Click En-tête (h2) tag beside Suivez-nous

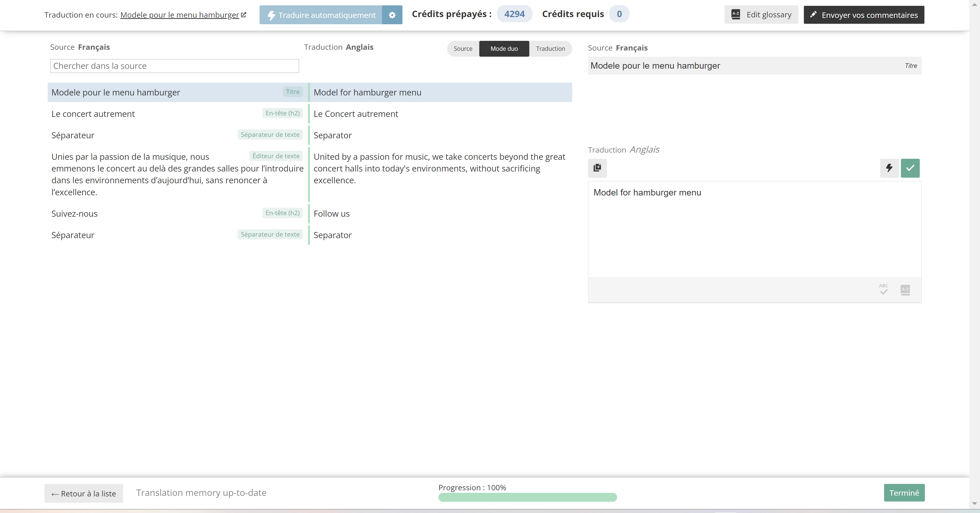coord(282,213)
